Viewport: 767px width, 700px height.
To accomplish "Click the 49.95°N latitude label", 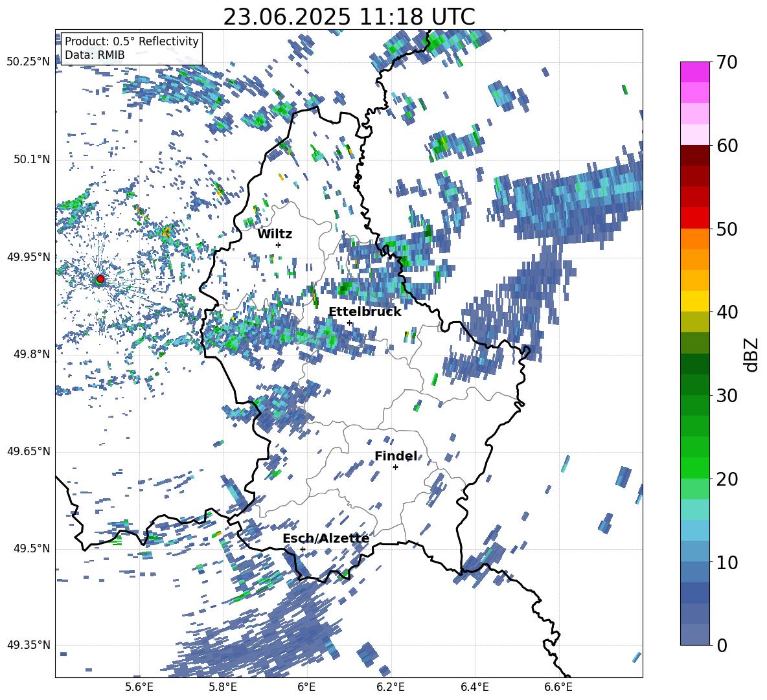I will click(x=29, y=257).
